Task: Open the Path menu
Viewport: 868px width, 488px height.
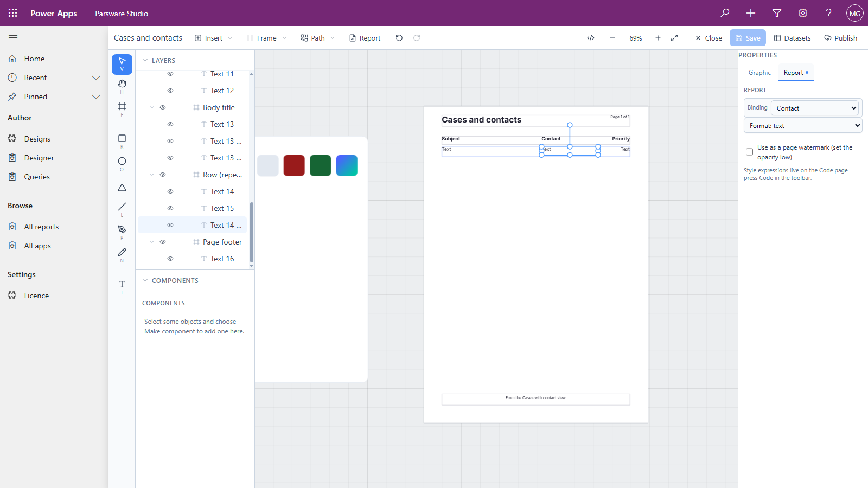Action: pos(318,38)
